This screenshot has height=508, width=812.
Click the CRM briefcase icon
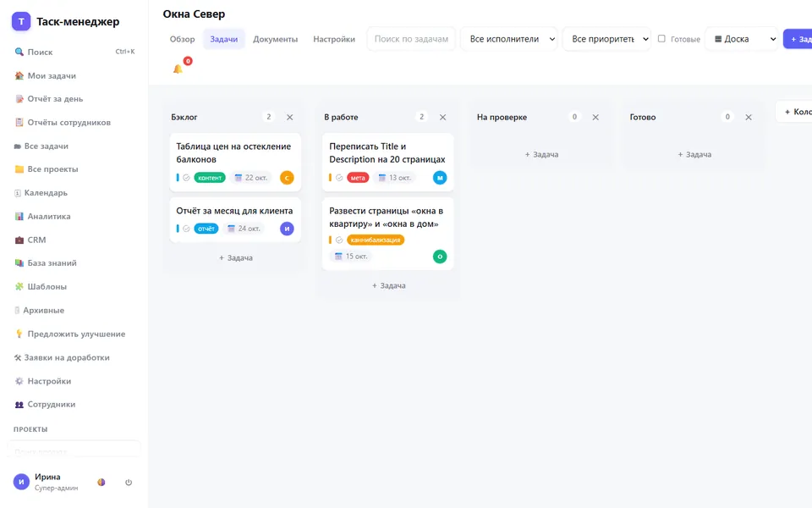pyautogui.click(x=19, y=240)
